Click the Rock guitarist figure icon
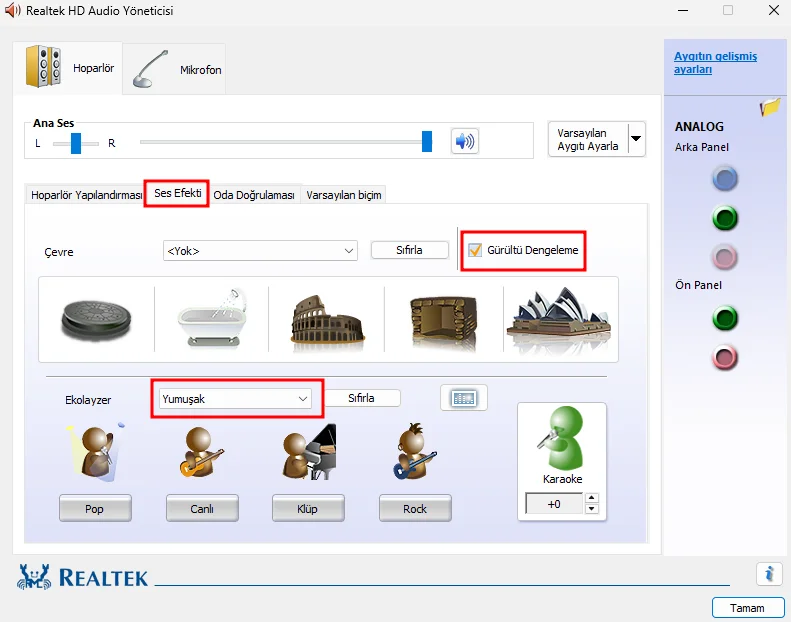This screenshot has width=791, height=622. [414, 451]
